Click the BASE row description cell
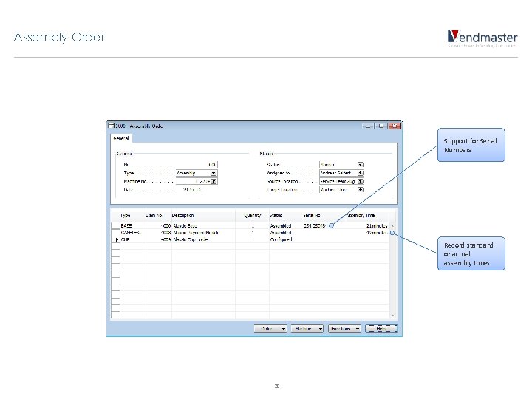Image resolution: width=532 pixels, height=399 pixels. click(x=203, y=225)
